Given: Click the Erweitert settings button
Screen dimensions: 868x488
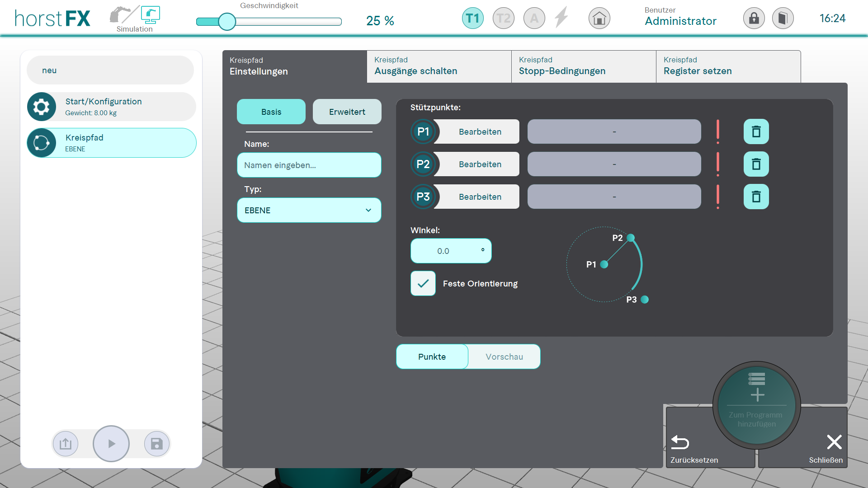Looking at the screenshot, I should 347,112.
